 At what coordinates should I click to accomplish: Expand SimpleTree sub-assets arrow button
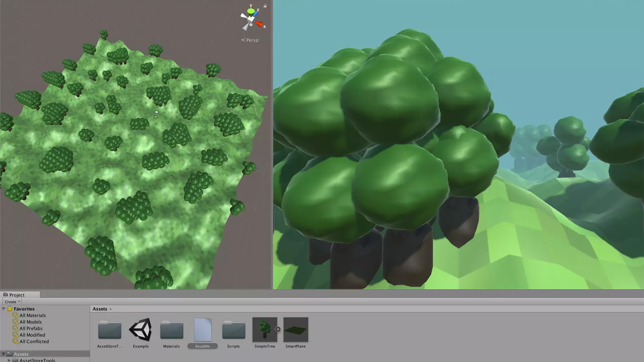pyautogui.click(x=278, y=330)
